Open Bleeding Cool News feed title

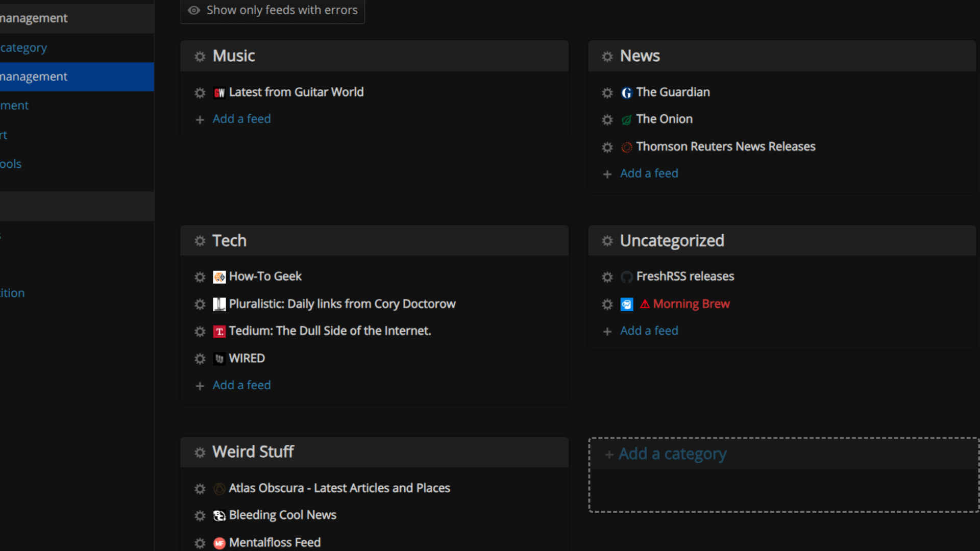[x=282, y=515]
